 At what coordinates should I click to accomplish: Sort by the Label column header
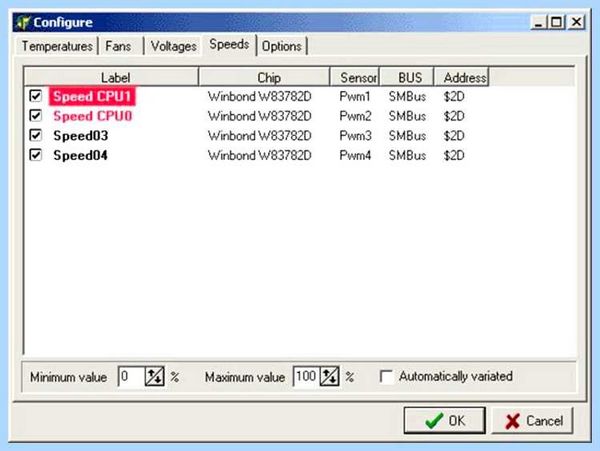click(x=111, y=77)
